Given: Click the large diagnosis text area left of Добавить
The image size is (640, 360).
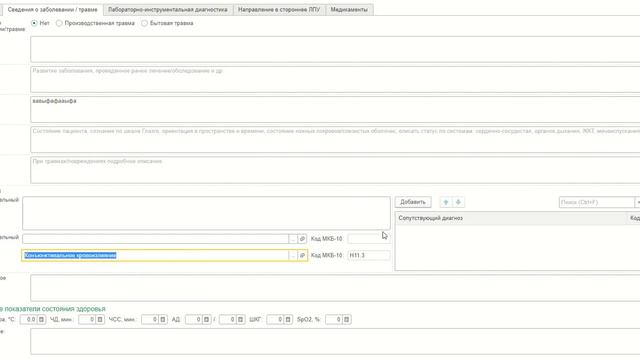Looking at the screenshot, I should (206, 213).
